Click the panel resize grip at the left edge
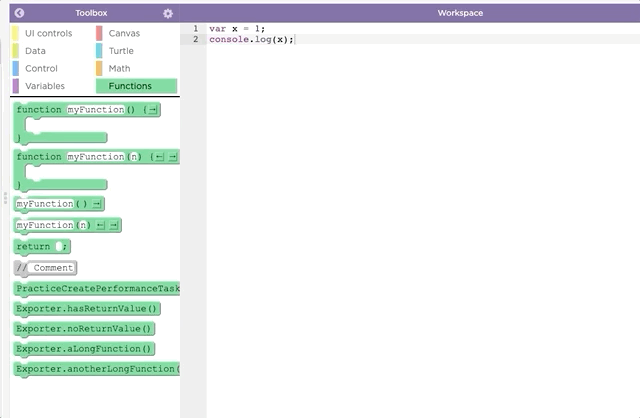The height and width of the screenshot is (418, 640). [5, 198]
